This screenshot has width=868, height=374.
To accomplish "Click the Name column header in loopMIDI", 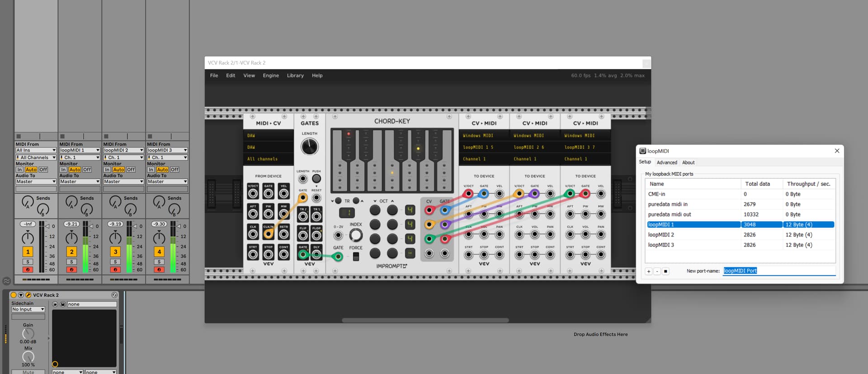I will coord(693,184).
